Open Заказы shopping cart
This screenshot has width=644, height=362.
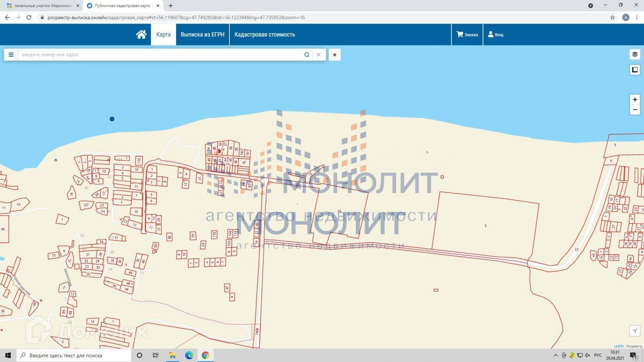coord(467,34)
